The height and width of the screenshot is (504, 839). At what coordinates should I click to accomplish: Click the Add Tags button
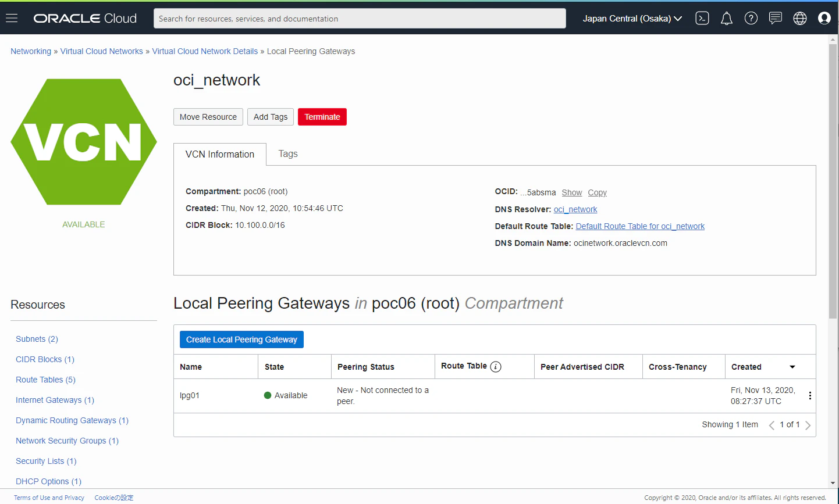pos(271,117)
